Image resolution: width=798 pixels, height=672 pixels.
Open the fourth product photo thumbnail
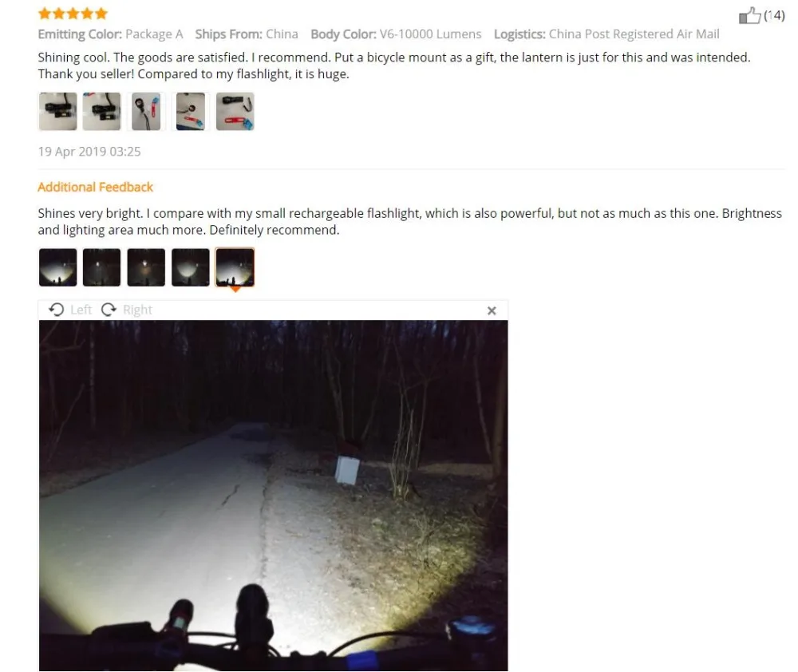[191, 112]
